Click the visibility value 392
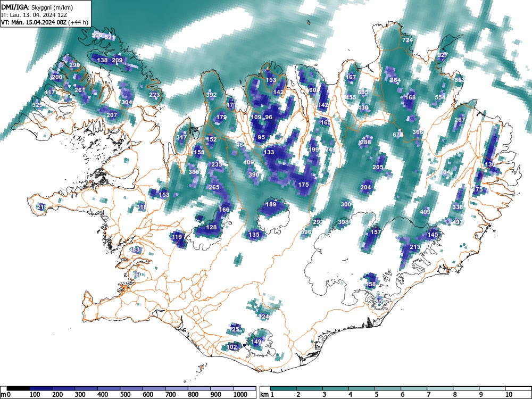Image resolution: width=532 pixels, height=399 pixels. (211, 95)
